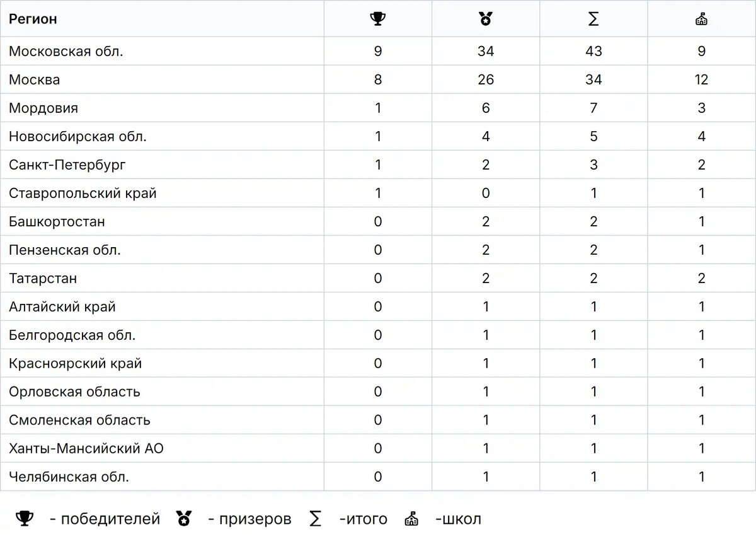This screenshot has width=756, height=546.
Task: Click the sigma total column header
Action: (593, 19)
